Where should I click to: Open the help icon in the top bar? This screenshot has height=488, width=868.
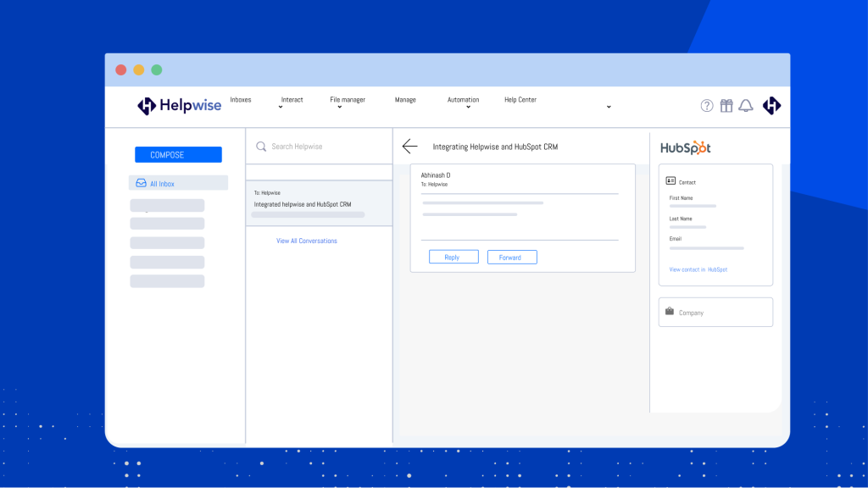pos(707,105)
